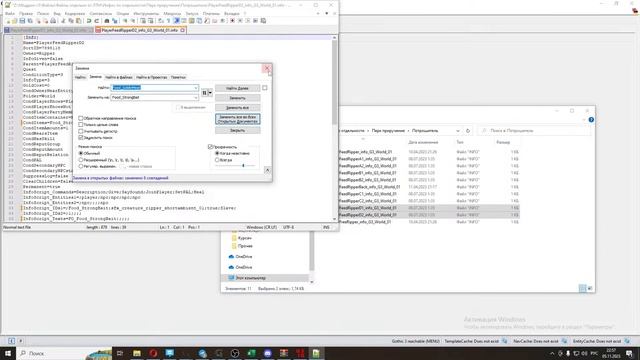Click the New file icon in Notepad++ toolbar
This screenshot has width=640, height=360.
tap(7, 21)
